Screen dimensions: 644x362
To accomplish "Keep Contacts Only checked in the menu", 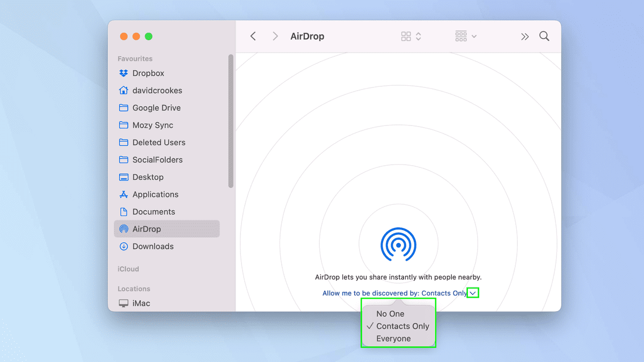I will 398,326.
